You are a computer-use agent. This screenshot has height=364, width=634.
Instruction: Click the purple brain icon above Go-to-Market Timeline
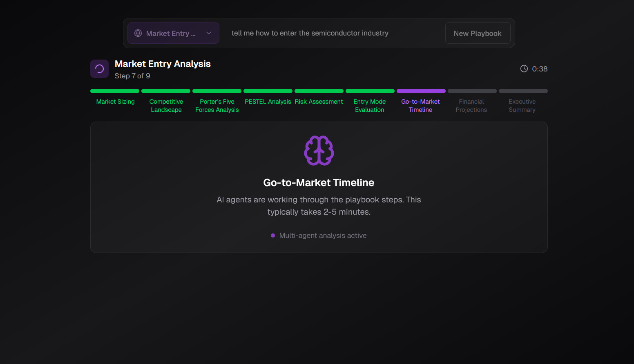point(319,150)
